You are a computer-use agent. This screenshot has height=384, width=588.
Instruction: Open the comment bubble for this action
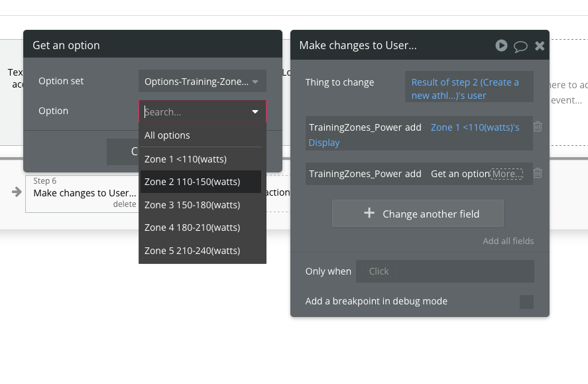click(x=520, y=46)
